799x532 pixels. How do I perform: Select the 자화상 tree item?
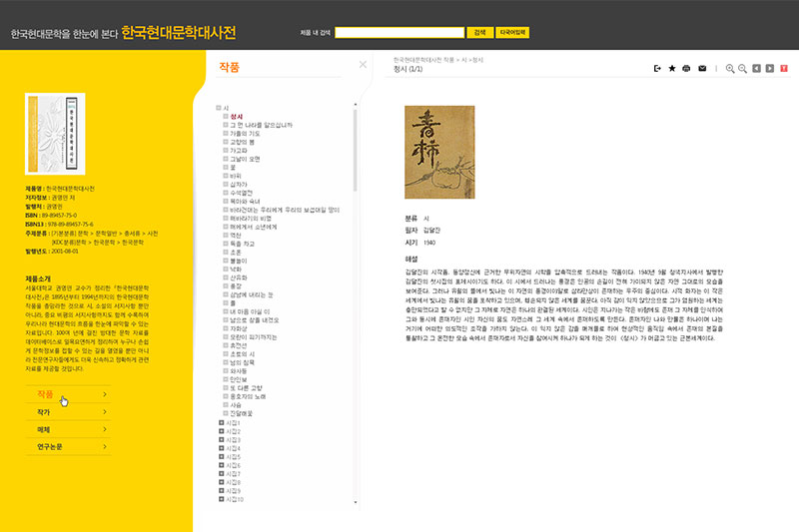point(238,328)
